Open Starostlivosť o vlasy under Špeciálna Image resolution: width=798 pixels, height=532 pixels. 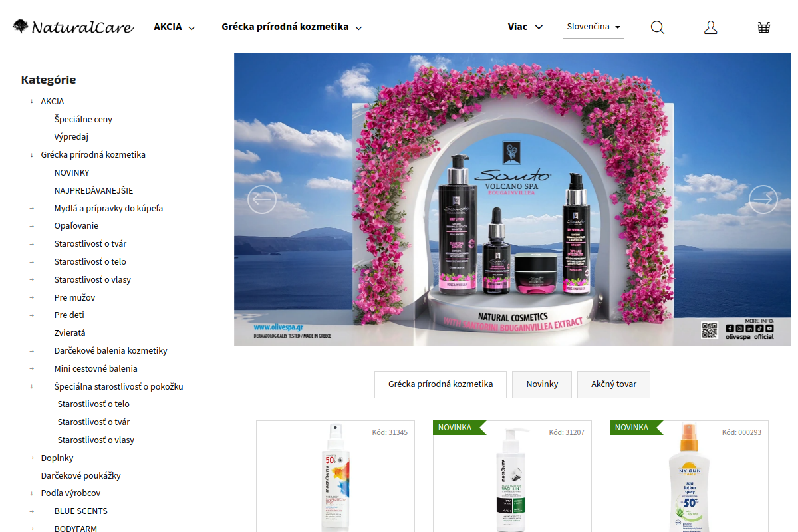[x=96, y=440]
